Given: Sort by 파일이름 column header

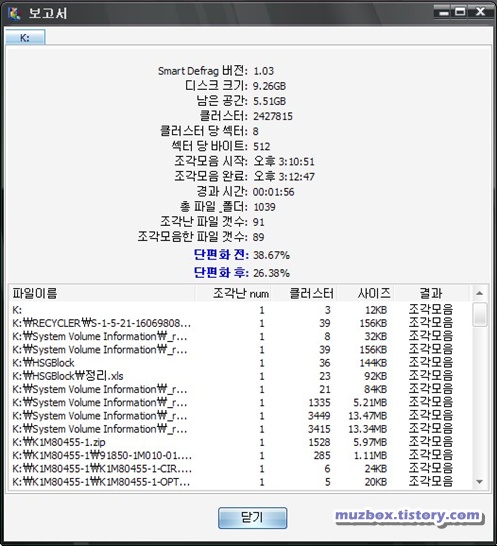Looking at the screenshot, I should [x=102, y=293].
